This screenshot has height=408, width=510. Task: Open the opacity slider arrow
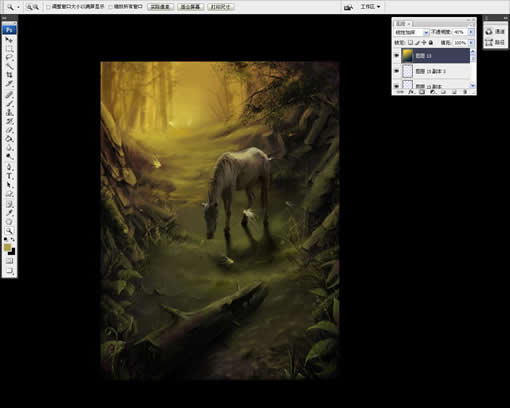coord(471,32)
